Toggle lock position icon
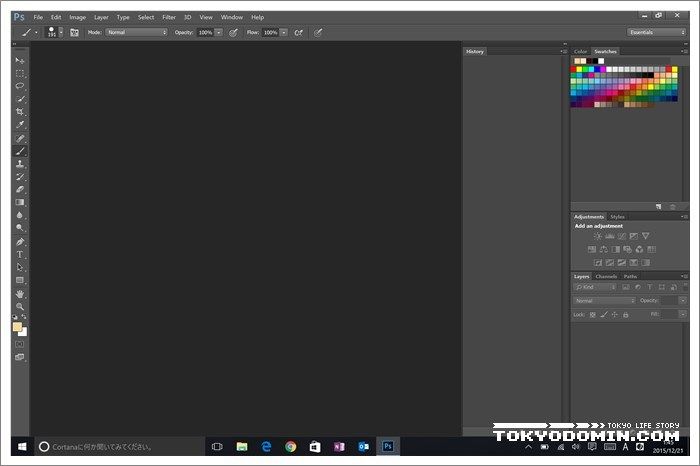The height and width of the screenshot is (466, 700). pos(615,315)
